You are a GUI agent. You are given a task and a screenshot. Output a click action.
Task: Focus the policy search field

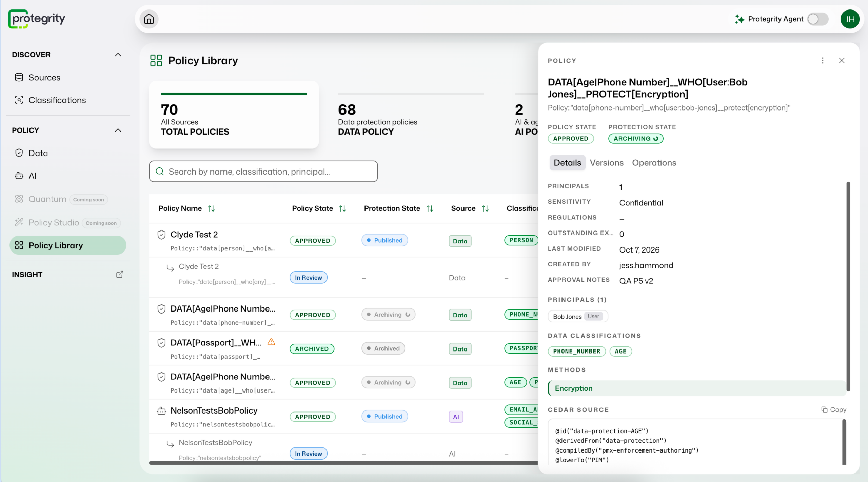coord(263,172)
